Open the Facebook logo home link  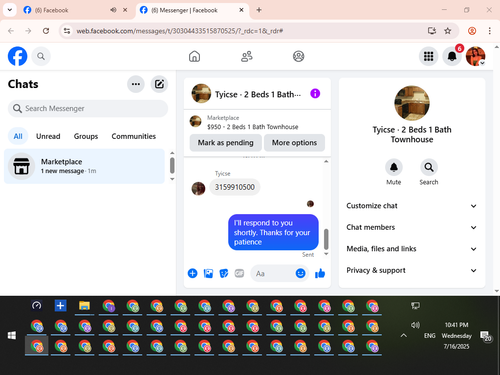(17, 56)
